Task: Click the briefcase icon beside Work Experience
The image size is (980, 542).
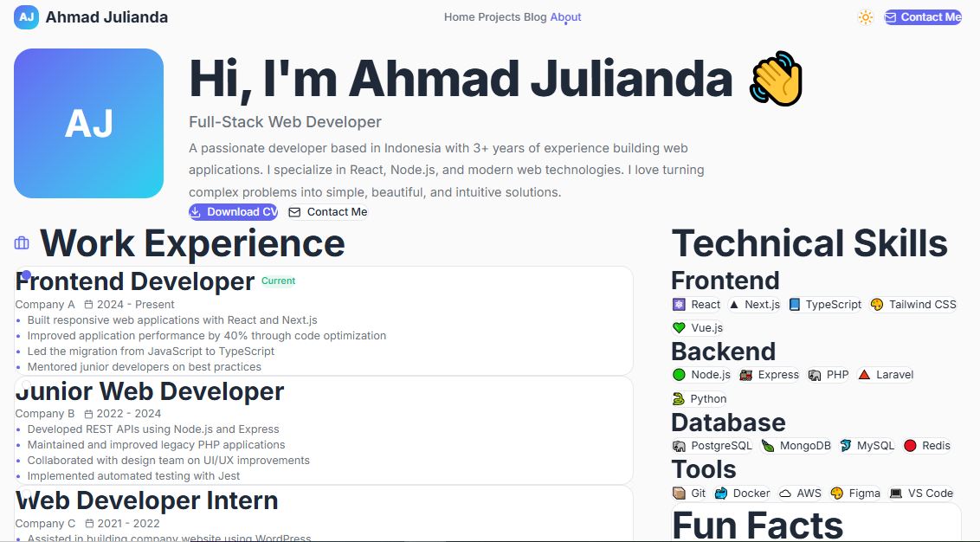Action: point(21,242)
